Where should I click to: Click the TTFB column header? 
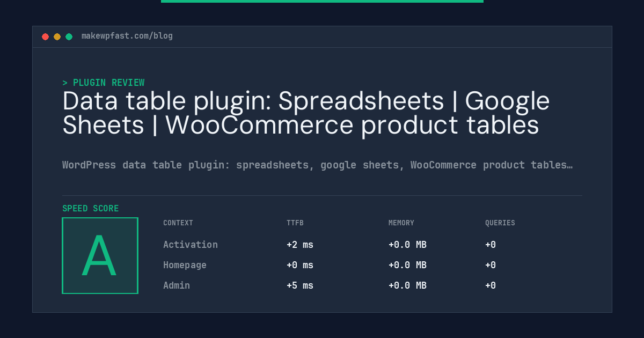coord(295,223)
